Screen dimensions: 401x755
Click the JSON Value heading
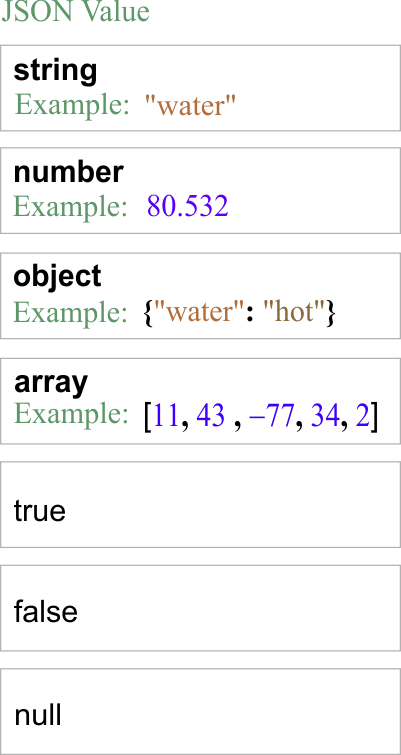[x=75, y=12]
